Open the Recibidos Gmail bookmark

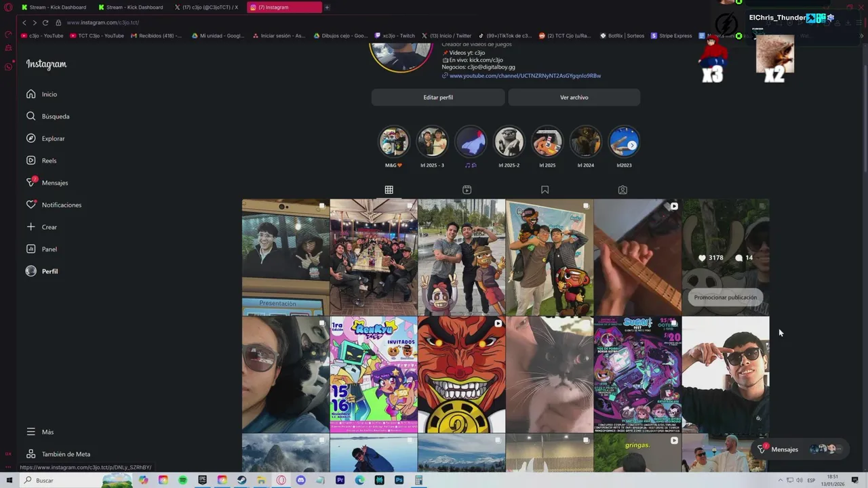tap(156, 36)
